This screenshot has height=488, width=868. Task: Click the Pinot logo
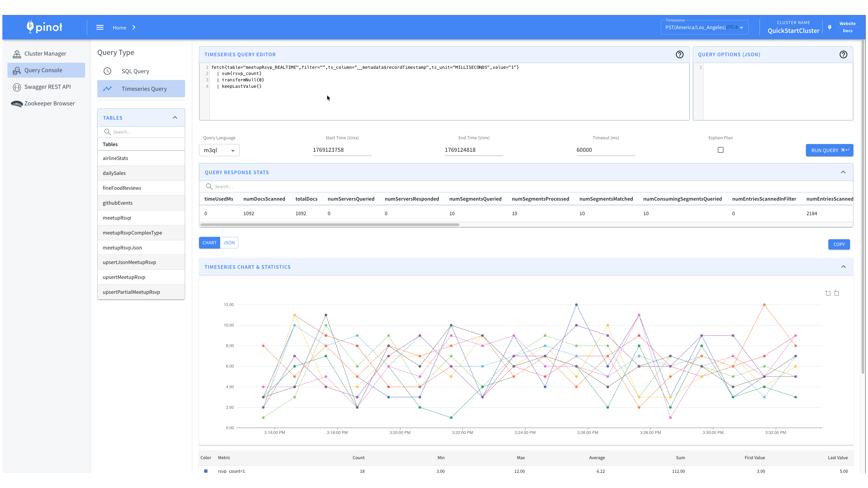point(44,27)
